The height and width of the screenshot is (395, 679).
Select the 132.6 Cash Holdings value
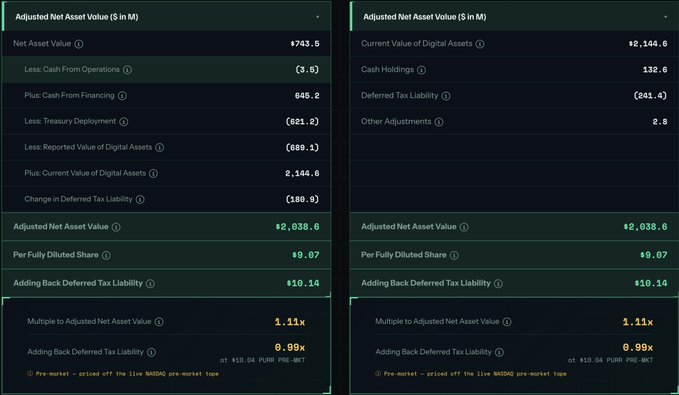click(x=655, y=70)
